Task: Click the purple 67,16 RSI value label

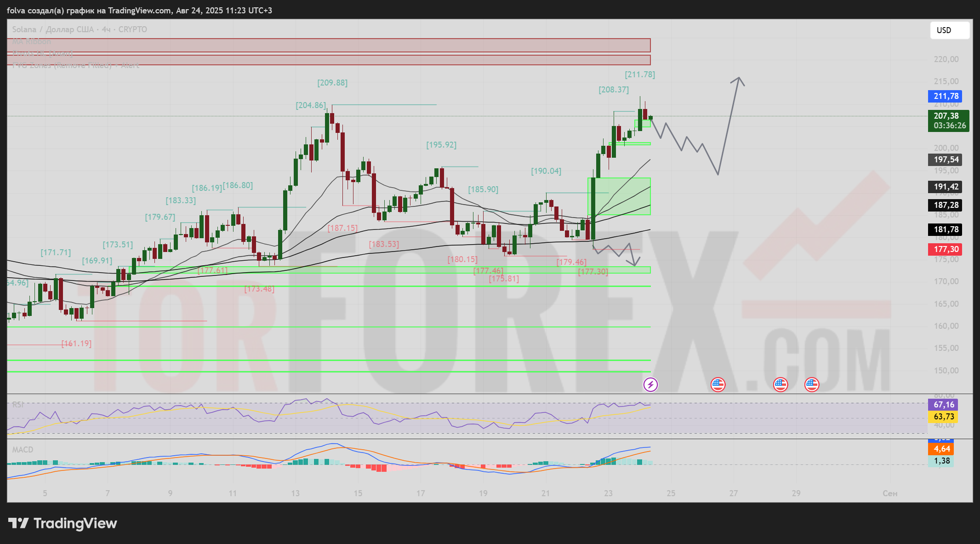Action: (x=943, y=405)
